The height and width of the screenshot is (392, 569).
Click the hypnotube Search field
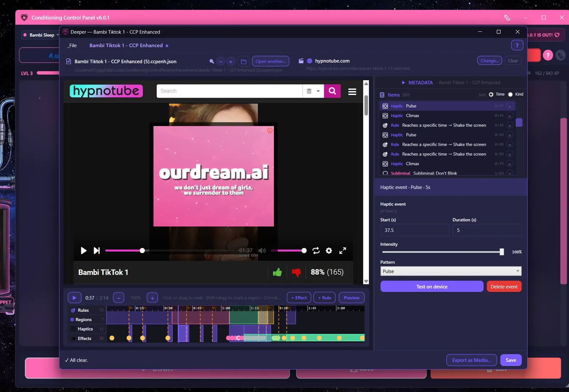pyautogui.click(x=229, y=91)
